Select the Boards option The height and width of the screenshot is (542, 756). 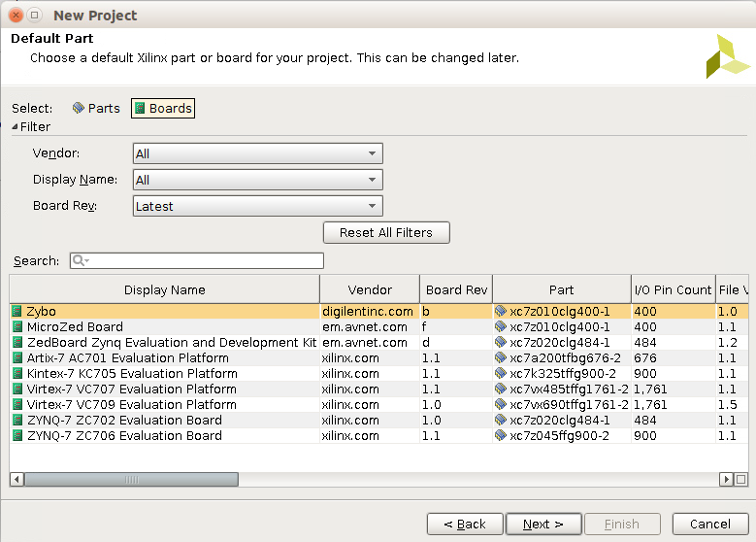[163, 108]
